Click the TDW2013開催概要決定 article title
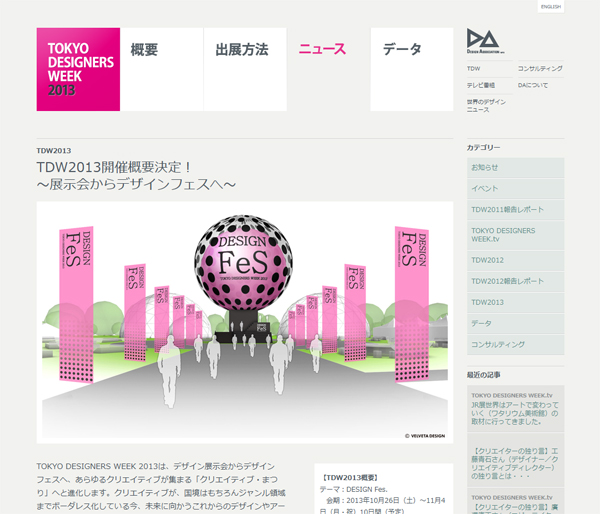The width and height of the screenshot is (600, 514). tap(136, 176)
